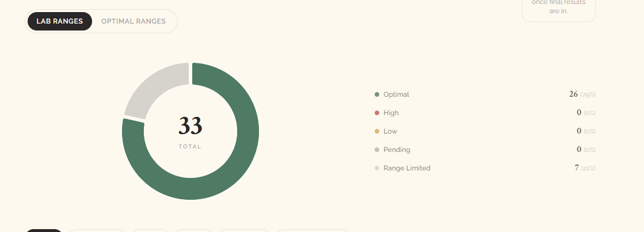Click the dashed note about final results

(x=559, y=9)
